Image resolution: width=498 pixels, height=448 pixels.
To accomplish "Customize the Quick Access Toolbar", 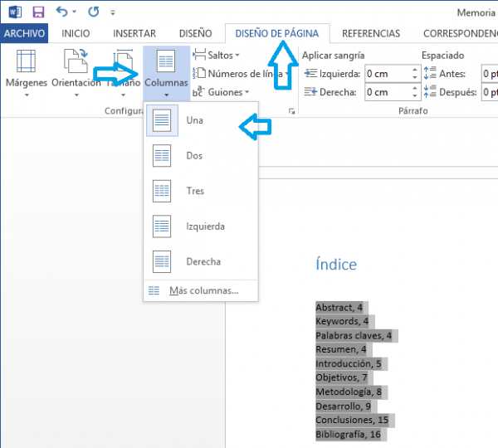I will pyautogui.click(x=113, y=12).
